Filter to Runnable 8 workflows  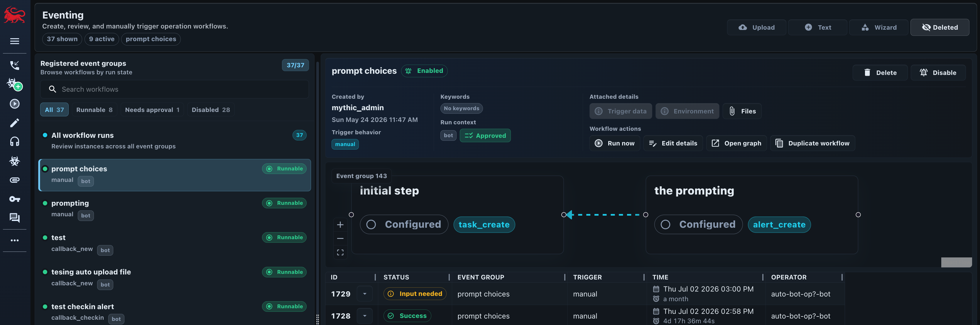coord(94,110)
